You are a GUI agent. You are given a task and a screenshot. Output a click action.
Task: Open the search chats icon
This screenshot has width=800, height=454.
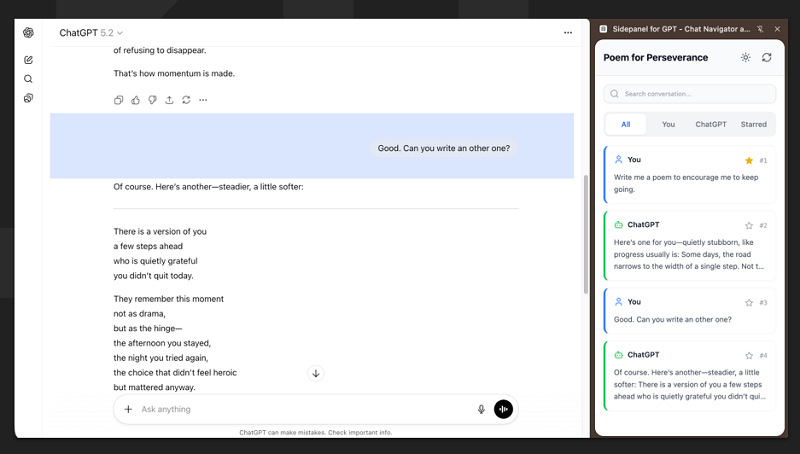tap(29, 79)
